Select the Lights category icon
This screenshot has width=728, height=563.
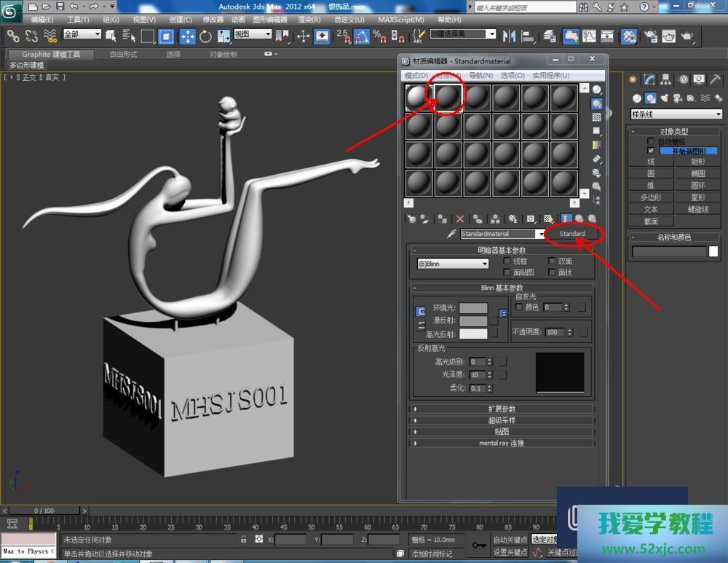pyautogui.click(x=664, y=98)
